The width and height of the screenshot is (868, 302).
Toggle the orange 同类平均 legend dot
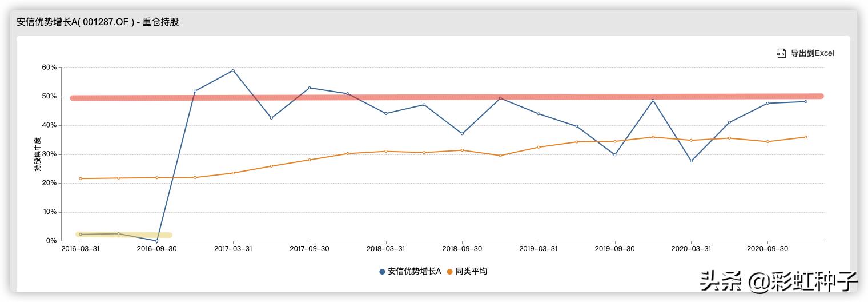pyautogui.click(x=449, y=272)
